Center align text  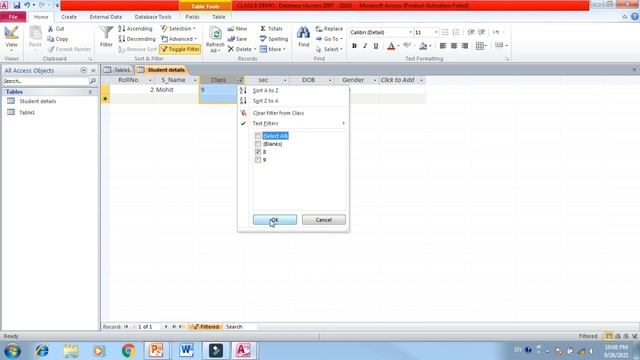(x=454, y=46)
